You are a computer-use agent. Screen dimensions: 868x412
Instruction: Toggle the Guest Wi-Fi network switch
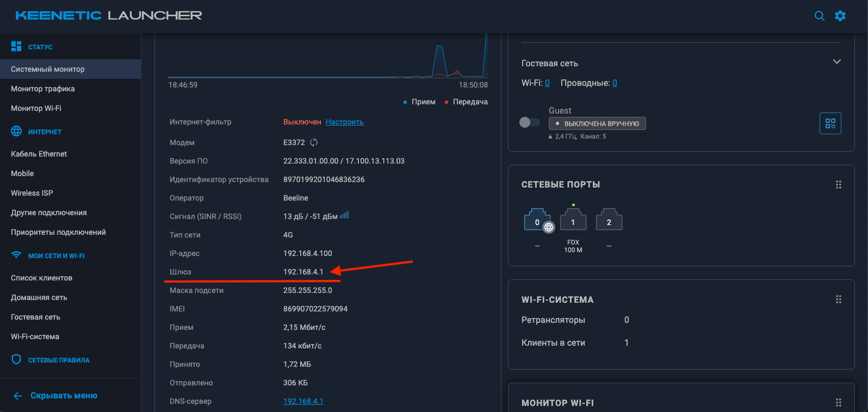click(530, 122)
